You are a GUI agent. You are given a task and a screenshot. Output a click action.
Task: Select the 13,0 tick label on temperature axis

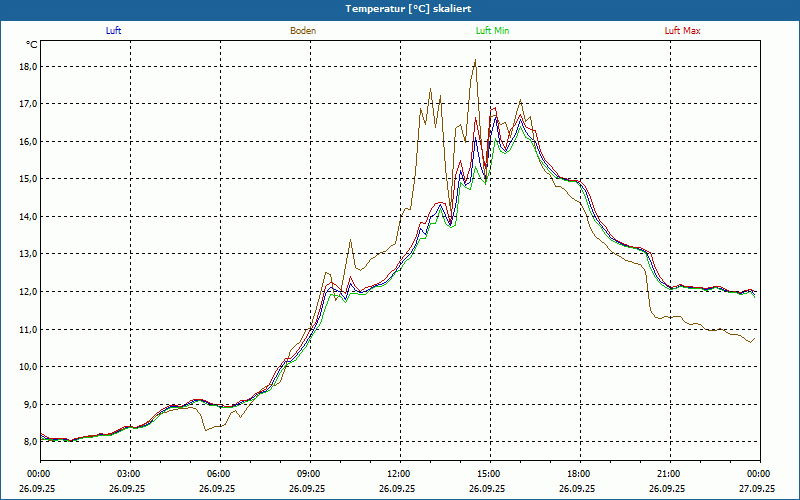click(27, 254)
